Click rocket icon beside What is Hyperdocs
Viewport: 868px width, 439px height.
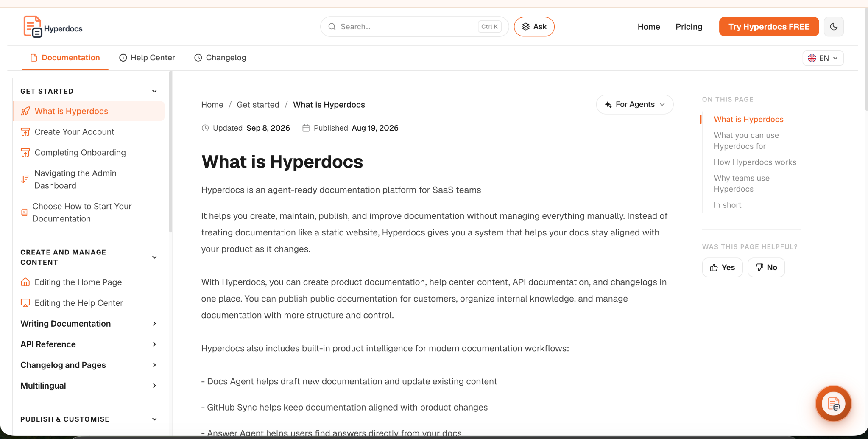25,111
